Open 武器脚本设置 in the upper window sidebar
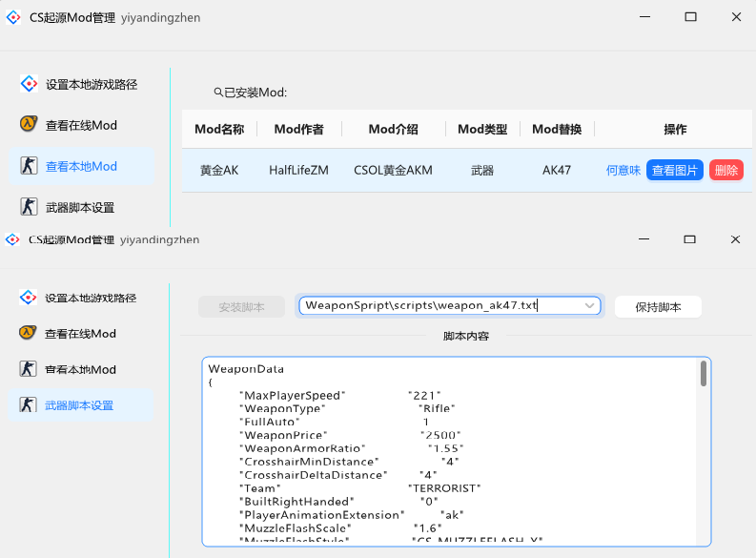This screenshot has height=558, width=756. point(80,207)
